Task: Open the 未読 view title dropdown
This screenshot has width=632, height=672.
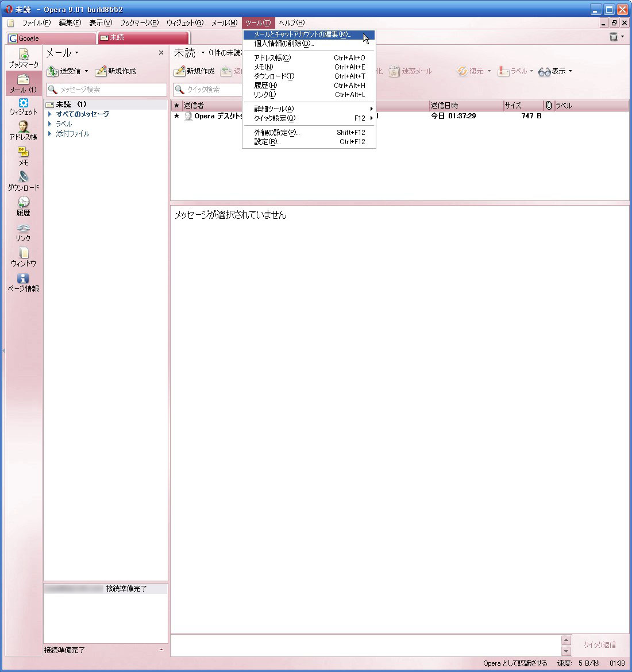Action: [x=203, y=53]
